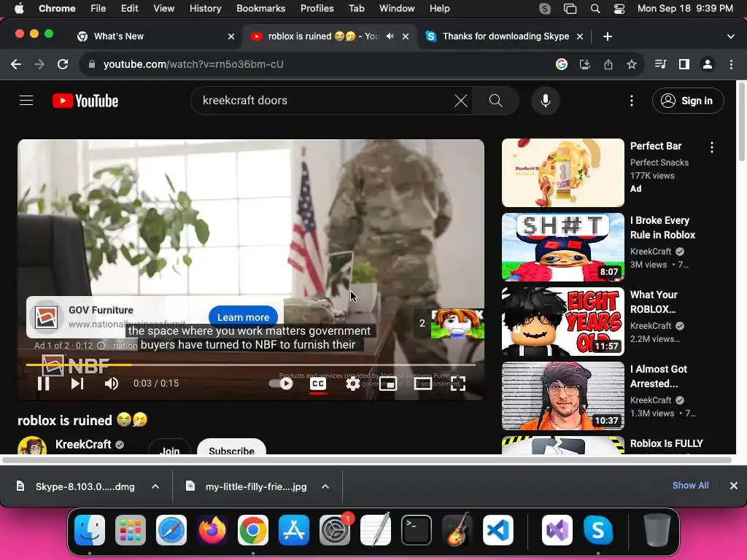Open Spotlight search in menu bar

point(595,9)
